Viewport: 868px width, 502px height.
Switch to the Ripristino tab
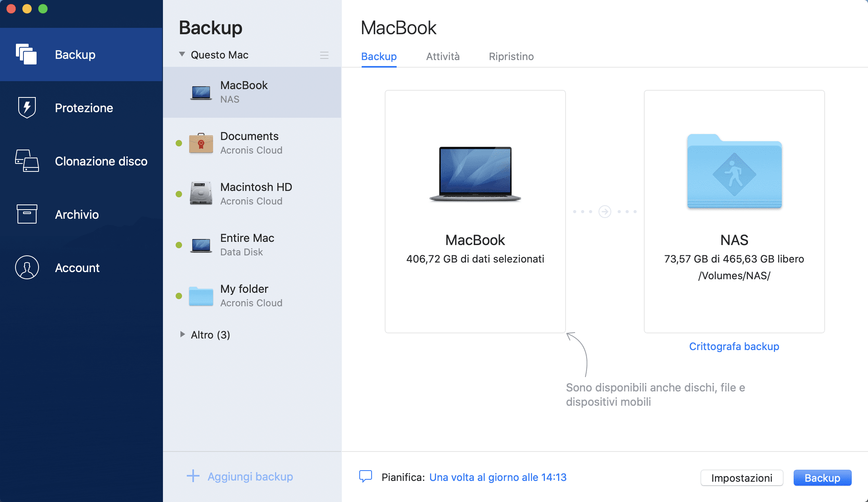511,56
